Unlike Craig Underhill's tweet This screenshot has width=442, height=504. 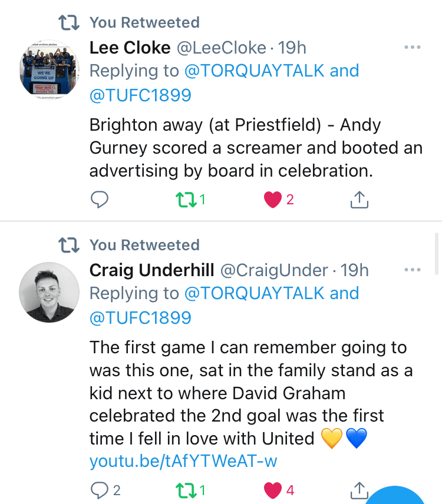[x=272, y=490]
